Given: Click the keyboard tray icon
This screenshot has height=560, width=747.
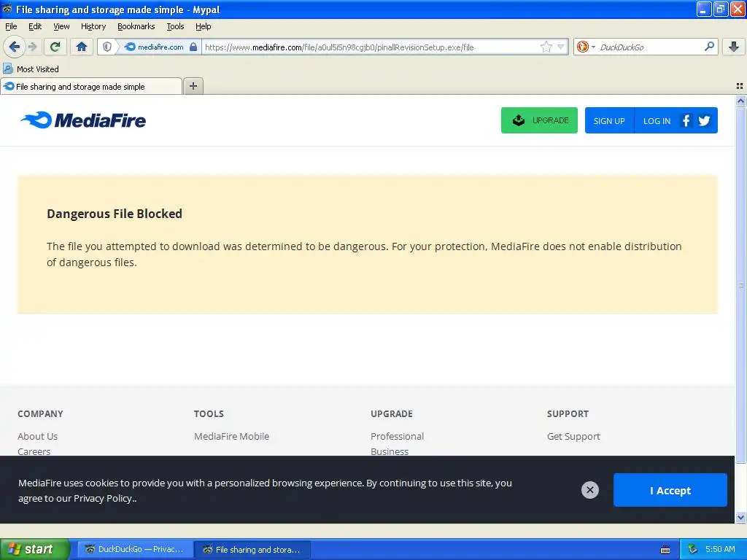Looking at the screenshot, I should pyautogui.click(x=665, y=550).
